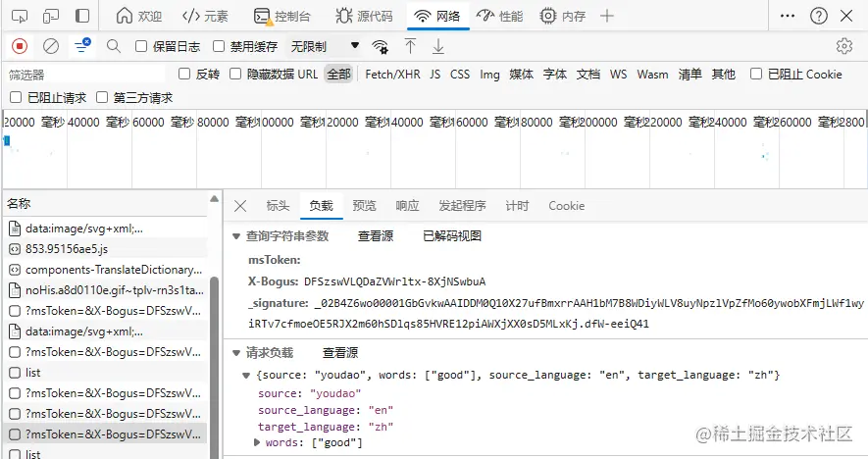Image resolution: width=868 pixels, height=459 pixels.
Task: Open the Cookie detail tab
Action: pos(566,206)
